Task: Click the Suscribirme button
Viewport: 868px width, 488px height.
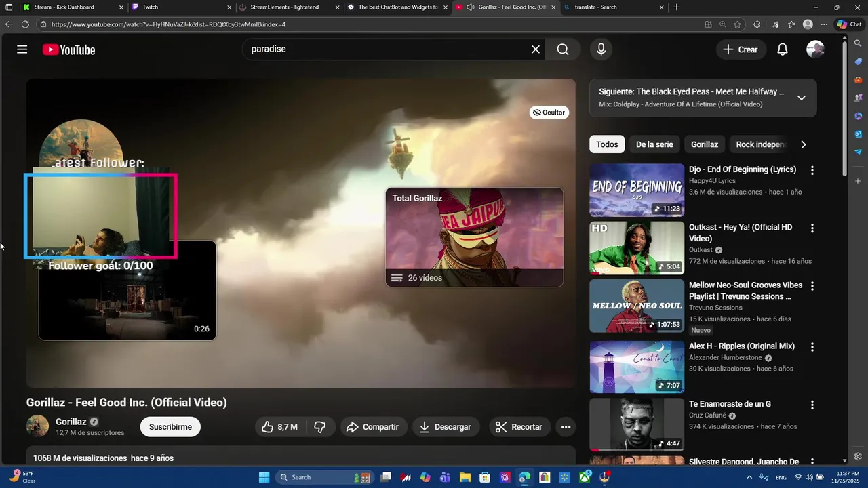Action: point(170,427)
